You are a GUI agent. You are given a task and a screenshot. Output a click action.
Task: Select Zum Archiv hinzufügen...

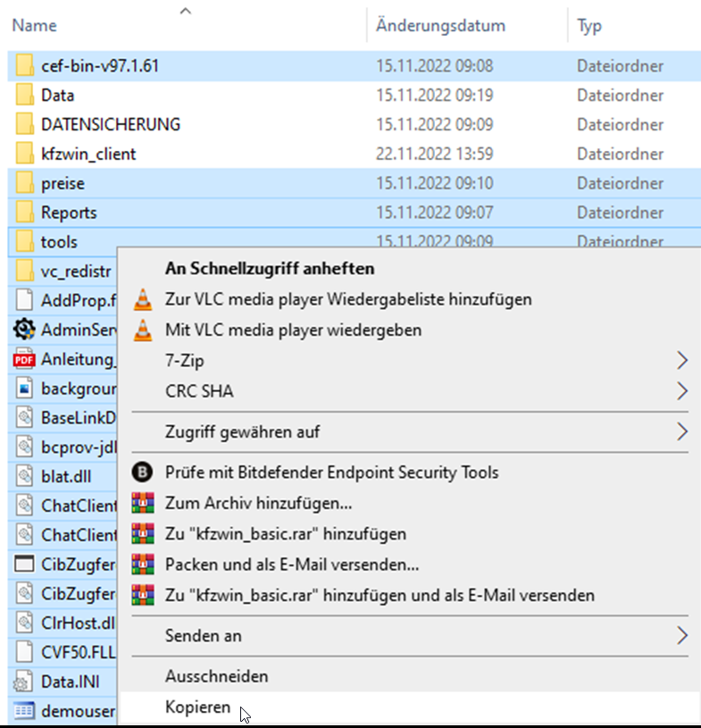click(x=259, y=503)
